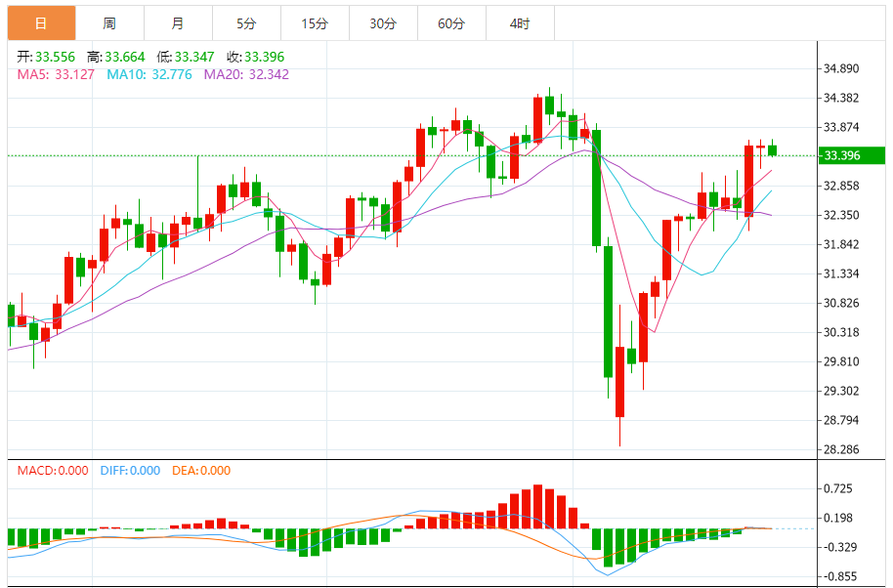Click the 32.858 price axis label
893x588 pixels.
[841, 186]
